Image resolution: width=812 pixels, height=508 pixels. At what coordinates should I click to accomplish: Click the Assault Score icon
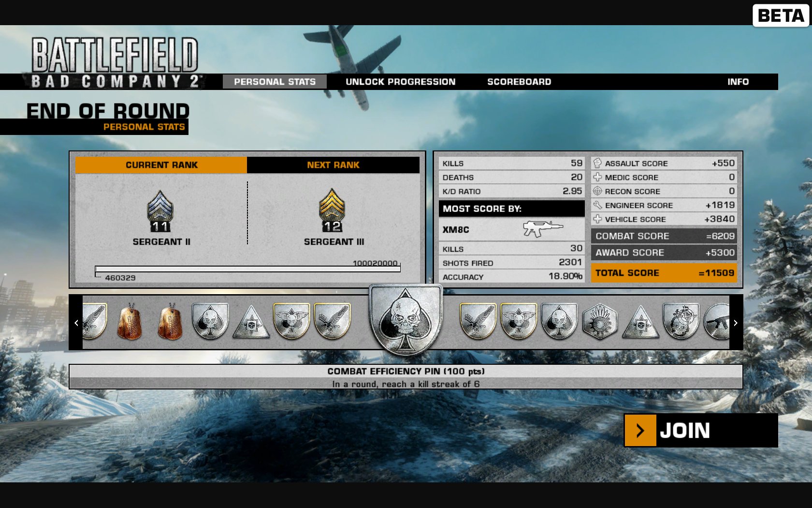(597, 163)
